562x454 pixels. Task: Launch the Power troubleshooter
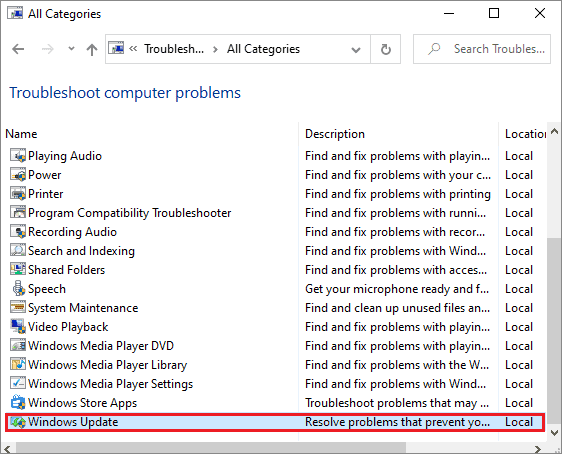44,175
